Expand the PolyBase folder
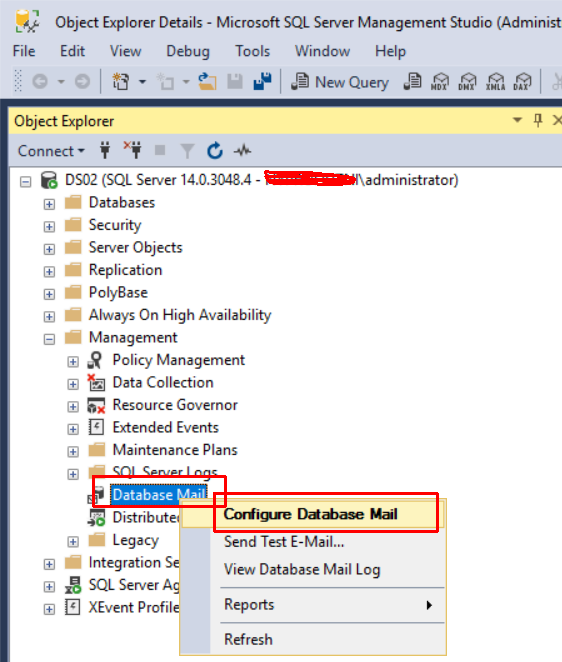The image size is (562, 662). pyautogui.click(x=49, y=294)
